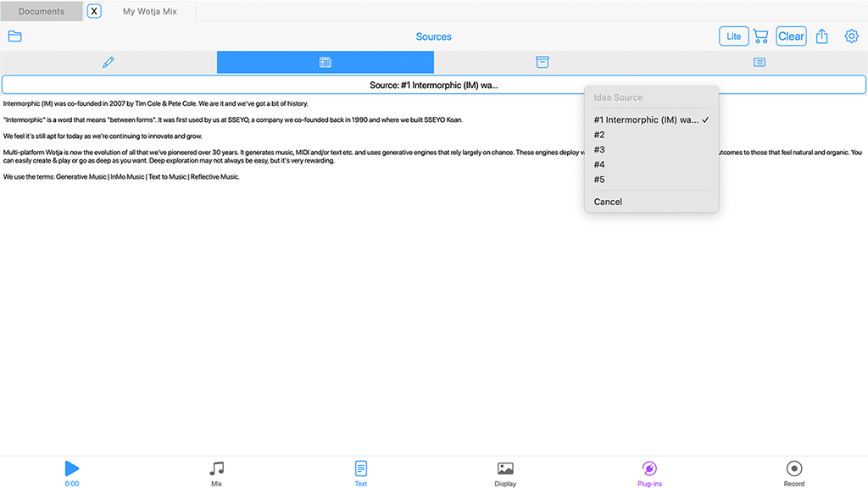Open the Source selector dropdown
868x488 pixels.
[433, 84]
